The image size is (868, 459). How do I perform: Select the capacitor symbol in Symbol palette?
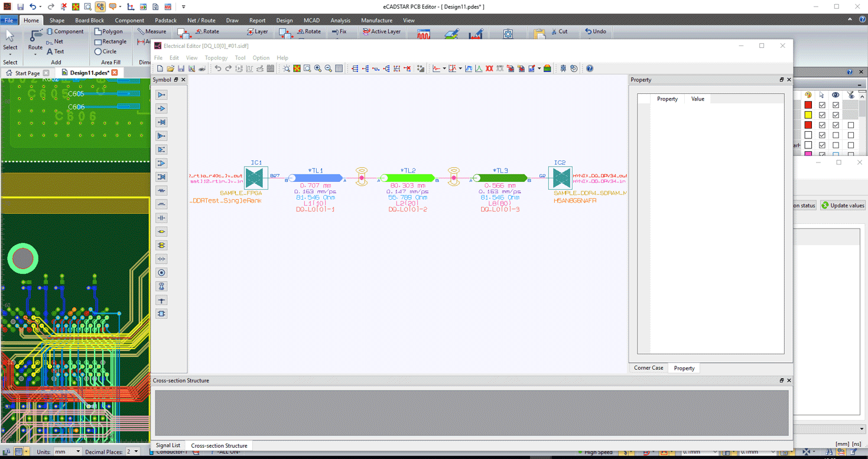[161, 218]
